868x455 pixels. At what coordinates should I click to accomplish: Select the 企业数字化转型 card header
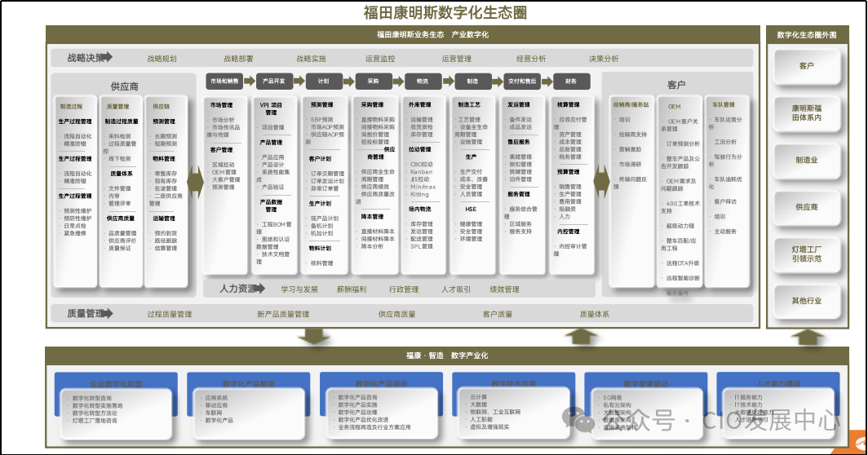(x=116, y=383)
